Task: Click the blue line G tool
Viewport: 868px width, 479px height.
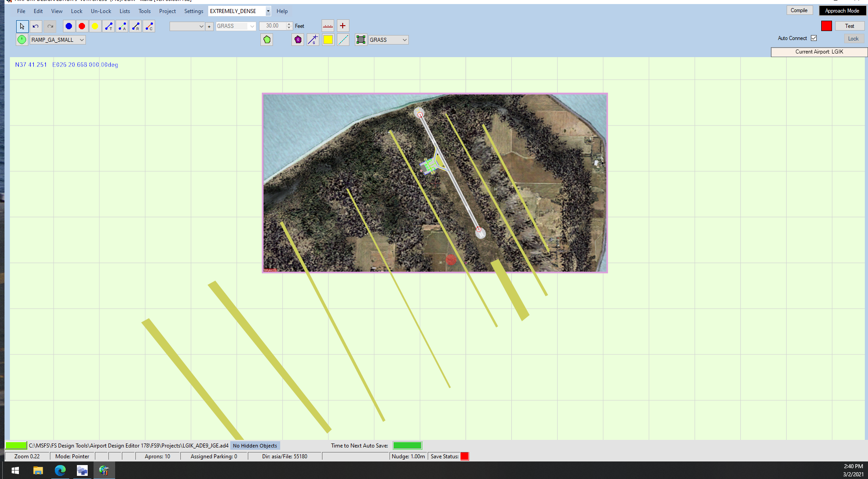Action: point(313,40)
